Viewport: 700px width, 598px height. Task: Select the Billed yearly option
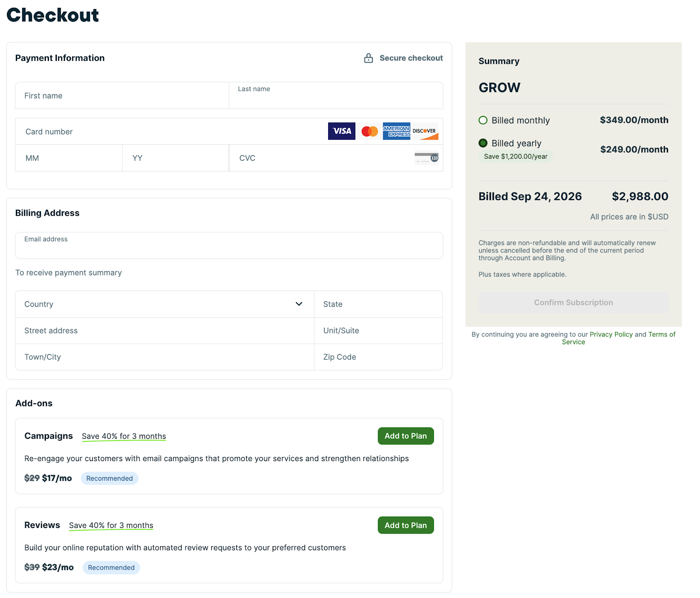[x=483, y=143]
